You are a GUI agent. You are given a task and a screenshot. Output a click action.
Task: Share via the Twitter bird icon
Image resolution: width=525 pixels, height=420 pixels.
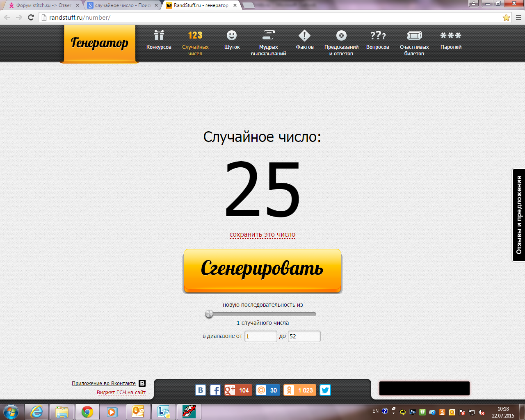tap(325, 390)
